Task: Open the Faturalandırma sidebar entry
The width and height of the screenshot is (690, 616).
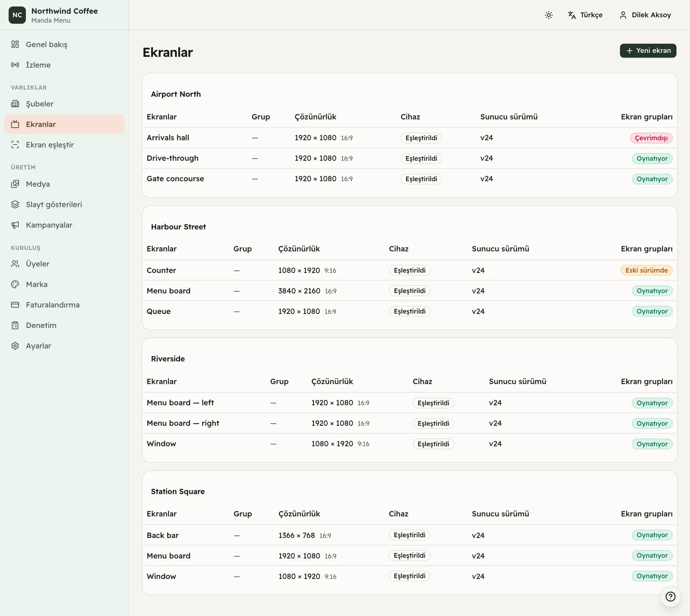Action: click(64, 305)
